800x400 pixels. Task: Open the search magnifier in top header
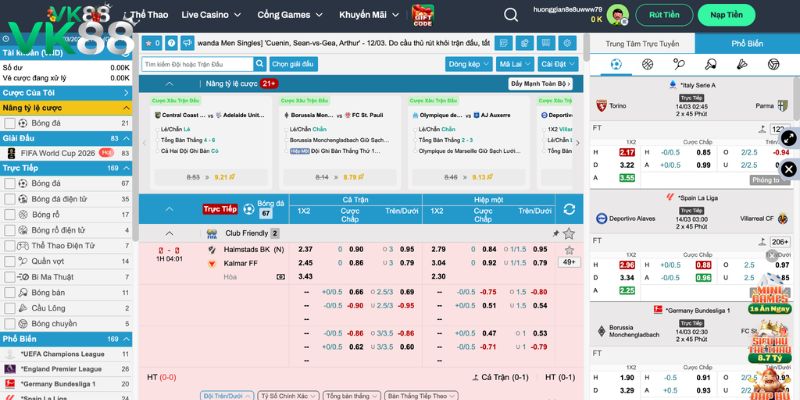tap(511, 15)
